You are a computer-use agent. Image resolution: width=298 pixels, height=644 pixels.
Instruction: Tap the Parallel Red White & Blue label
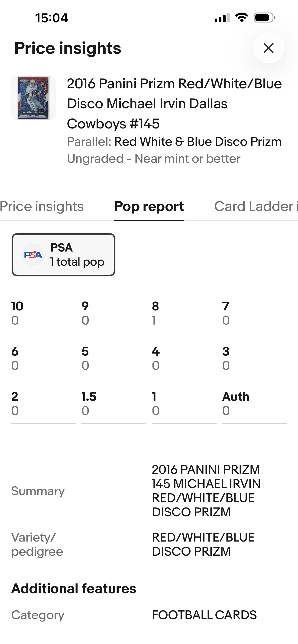tap(174, 142)
